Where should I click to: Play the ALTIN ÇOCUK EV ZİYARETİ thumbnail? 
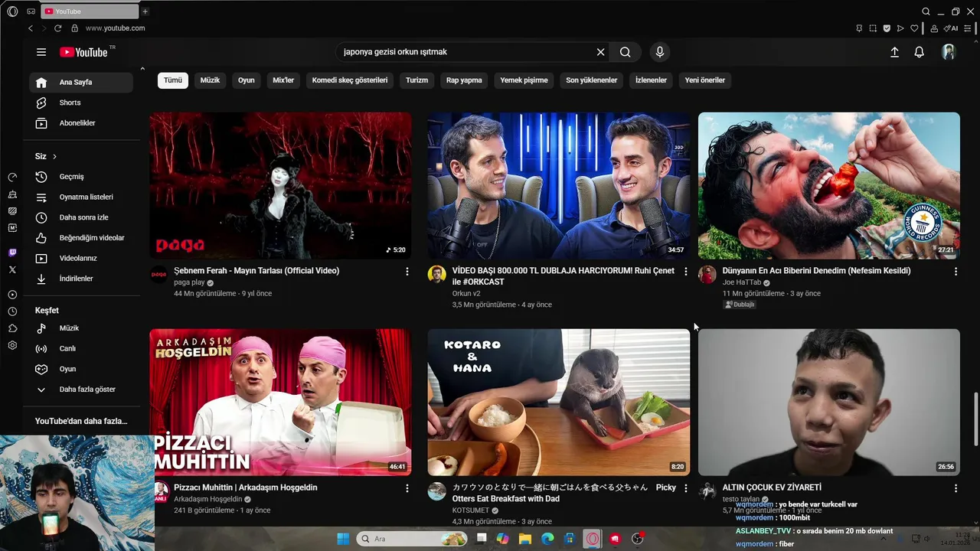(829, 403)
